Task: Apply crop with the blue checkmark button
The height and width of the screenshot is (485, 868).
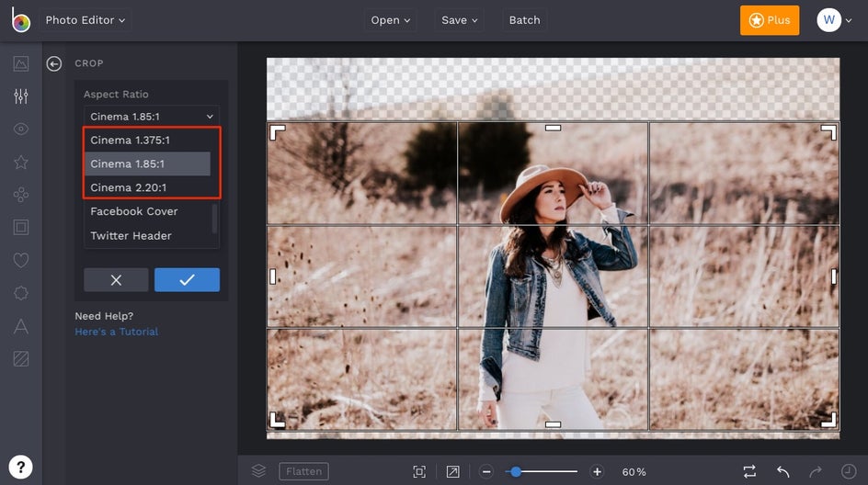Action: (187, 280)
